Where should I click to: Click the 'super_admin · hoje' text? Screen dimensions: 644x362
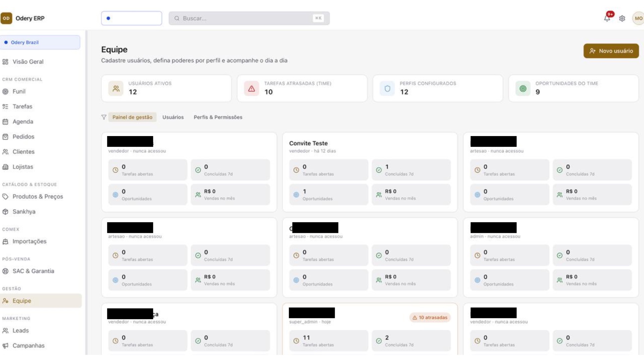click(310, 322)
